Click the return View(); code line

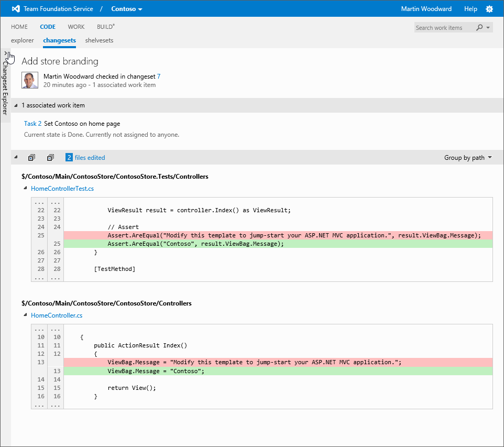pos(132,388)
